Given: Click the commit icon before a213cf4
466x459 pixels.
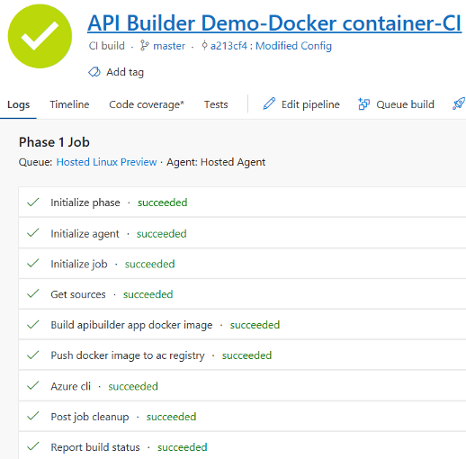Looking at the screenshot, I should click(204, 45).
